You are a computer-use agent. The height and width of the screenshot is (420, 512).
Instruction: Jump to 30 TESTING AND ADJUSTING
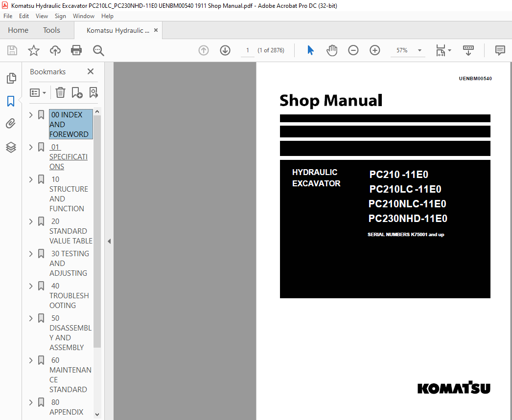tap(69, 264)
